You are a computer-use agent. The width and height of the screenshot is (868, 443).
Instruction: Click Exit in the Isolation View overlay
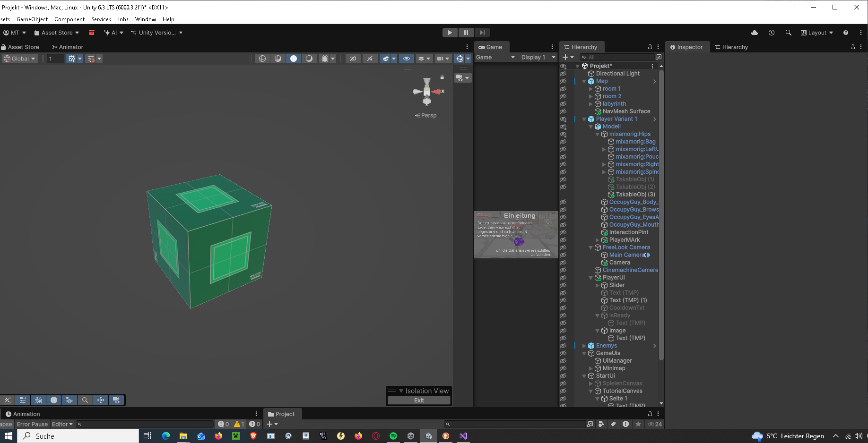point(419,400)
